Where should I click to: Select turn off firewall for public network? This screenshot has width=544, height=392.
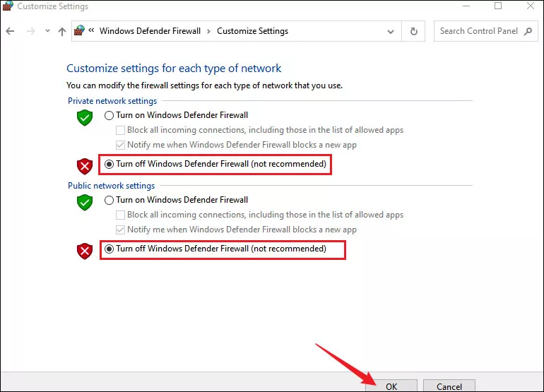point(109,249)
